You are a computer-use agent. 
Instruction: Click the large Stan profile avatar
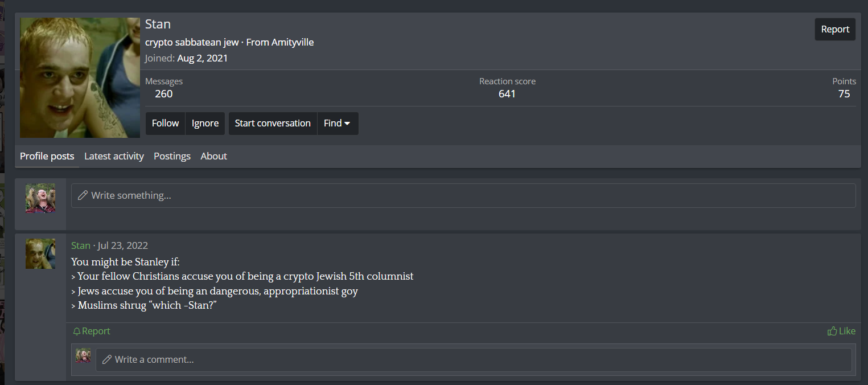click(80, 77)
